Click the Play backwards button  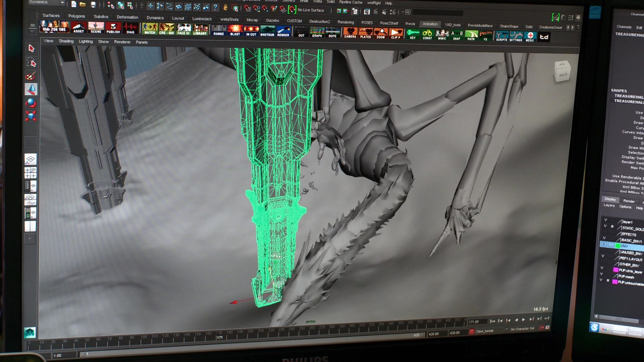coord(516,320)
